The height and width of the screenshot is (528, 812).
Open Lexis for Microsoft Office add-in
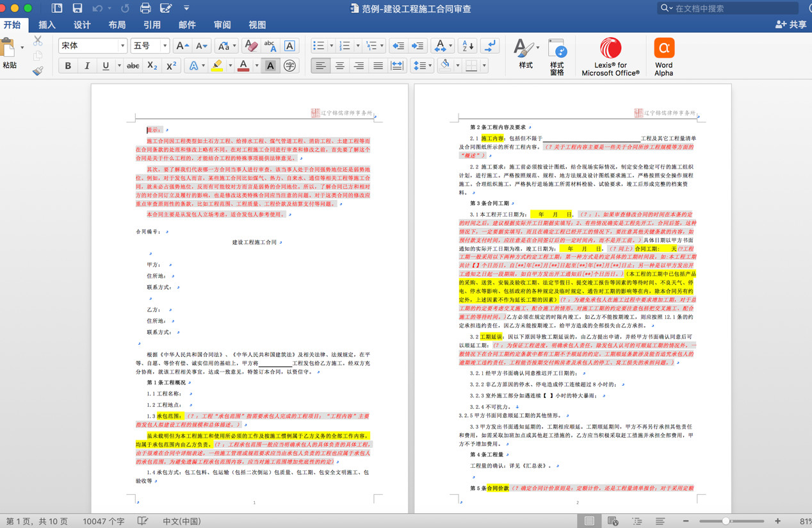(610, 56)
